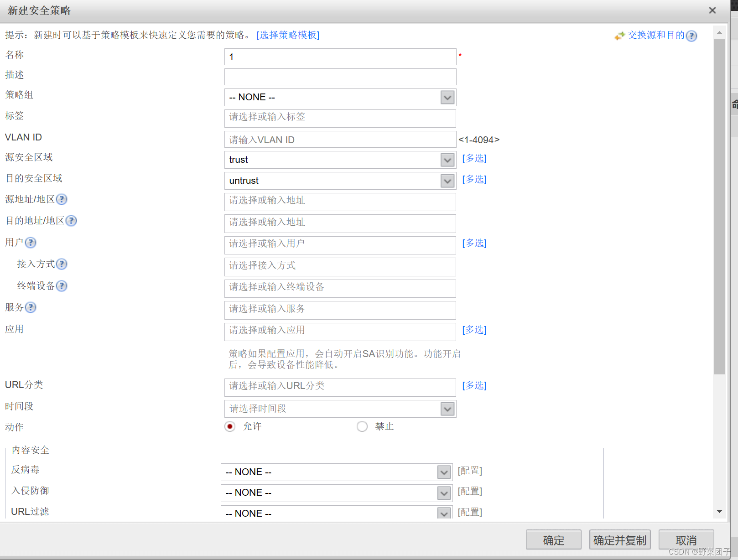Open help icon next to 终端设备
Image resolution: width=738 pixels, height=560 pixels.
(62, 286)
